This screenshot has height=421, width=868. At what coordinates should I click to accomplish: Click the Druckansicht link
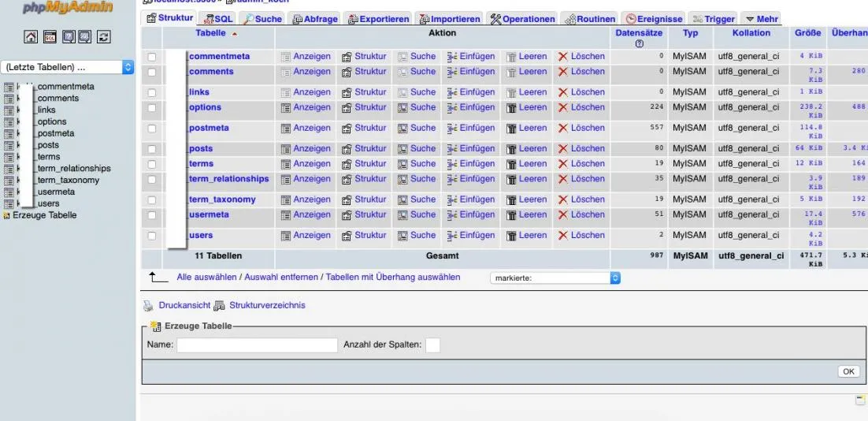coord(184,305)
